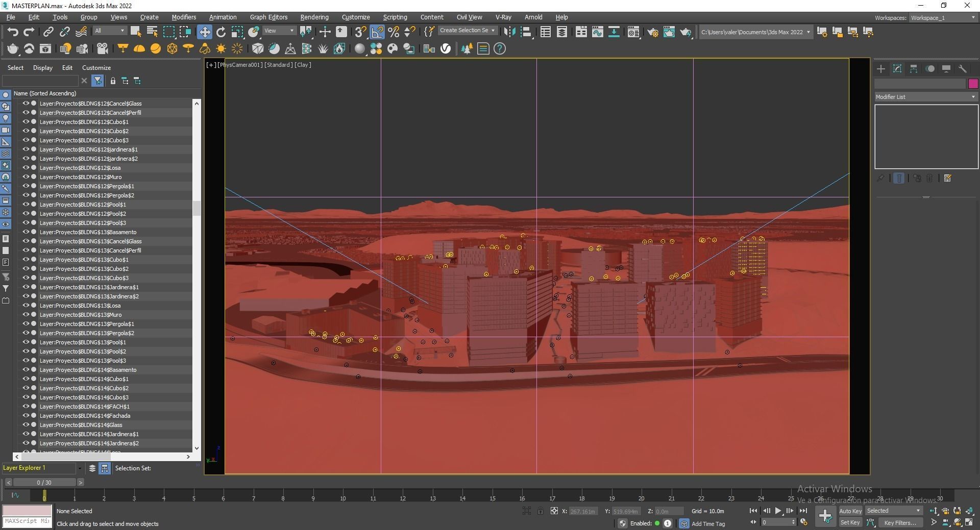Viewport: 980px width, 530px height.
Task: Click the explorer search input field
Action: pyautogui.click(x=40, y=81)
